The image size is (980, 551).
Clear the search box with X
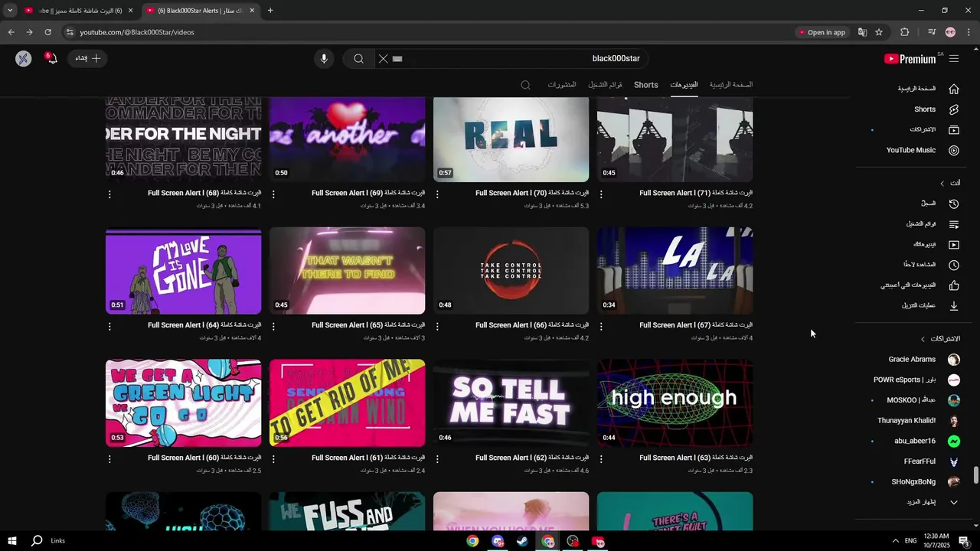383,59
